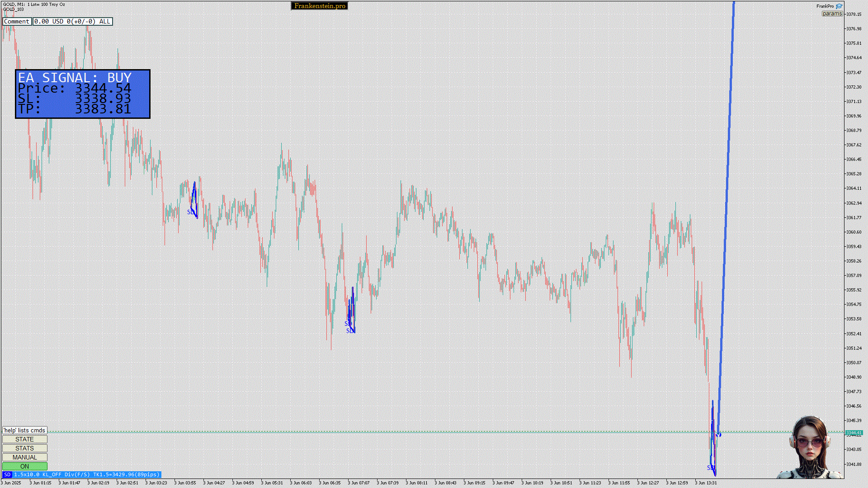Toggle the green ON switch
The width and height of the screenshot is (868, 488).
pos(24,467)
